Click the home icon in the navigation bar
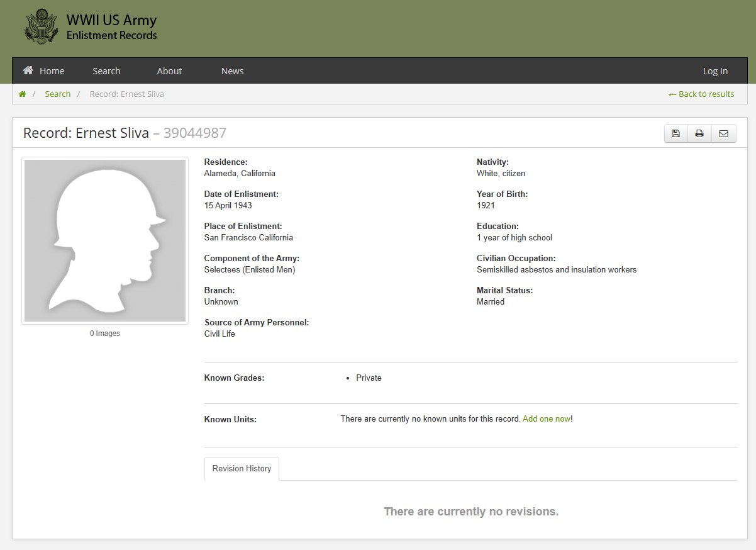Image resolution: width=756 pixels, height=550 pixels. (26, 70)
